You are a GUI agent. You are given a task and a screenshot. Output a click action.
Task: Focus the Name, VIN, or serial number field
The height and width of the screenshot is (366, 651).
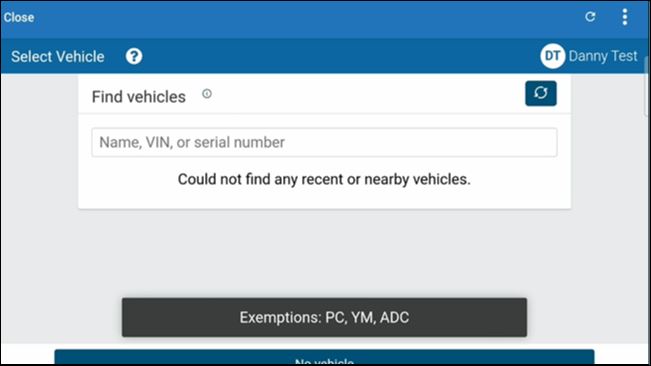tap(324, 142)
